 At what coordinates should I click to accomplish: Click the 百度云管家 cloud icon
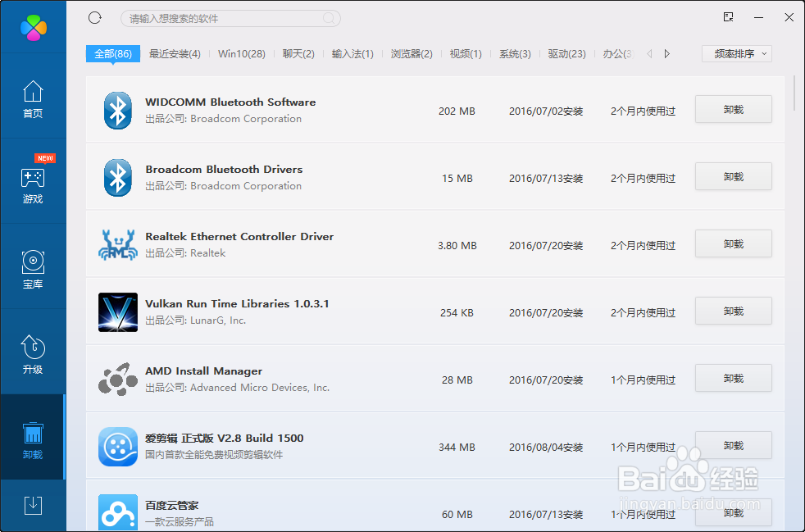tap(118, 512)
